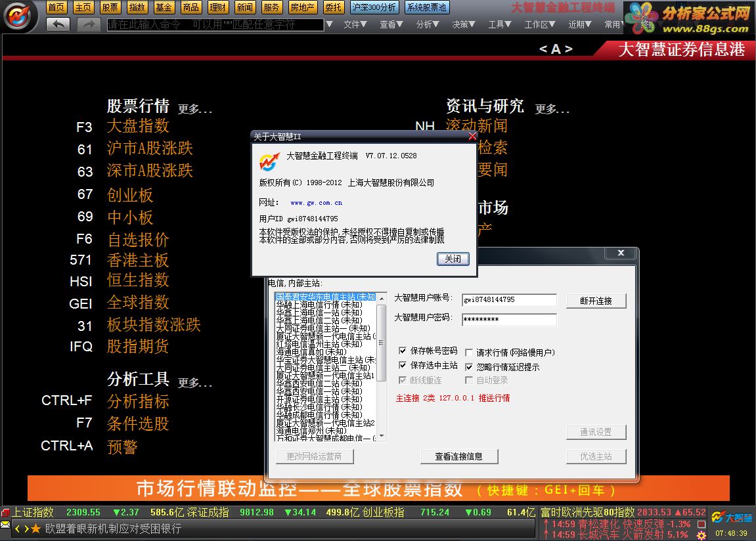The width and height of the screenshot is (756, 541).
Task: Open the 工作区 dropdown menu
Action: pyautogui.click(x=539, y=24)
